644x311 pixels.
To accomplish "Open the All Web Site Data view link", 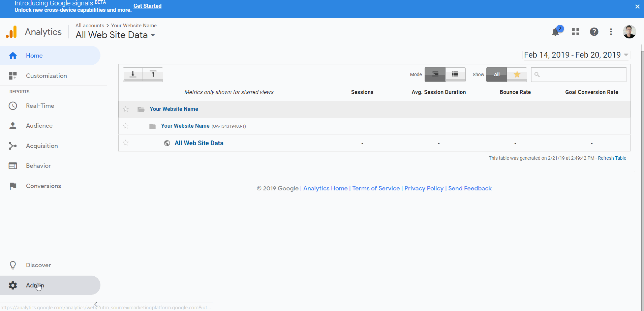I will point(199,143).
